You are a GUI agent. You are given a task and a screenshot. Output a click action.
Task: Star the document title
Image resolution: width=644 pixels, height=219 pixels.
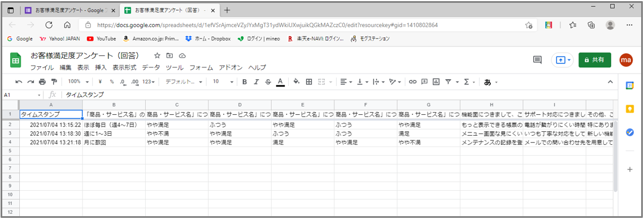(157, 55)
